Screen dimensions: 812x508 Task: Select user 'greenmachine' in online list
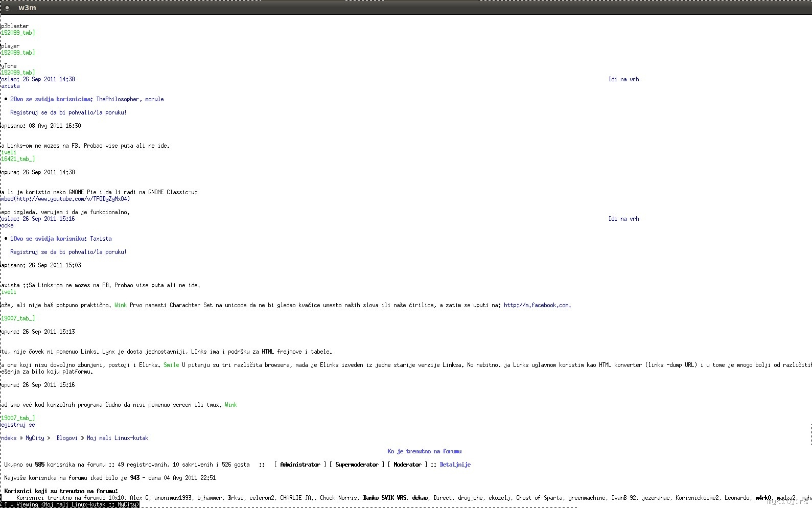[587, 498]
